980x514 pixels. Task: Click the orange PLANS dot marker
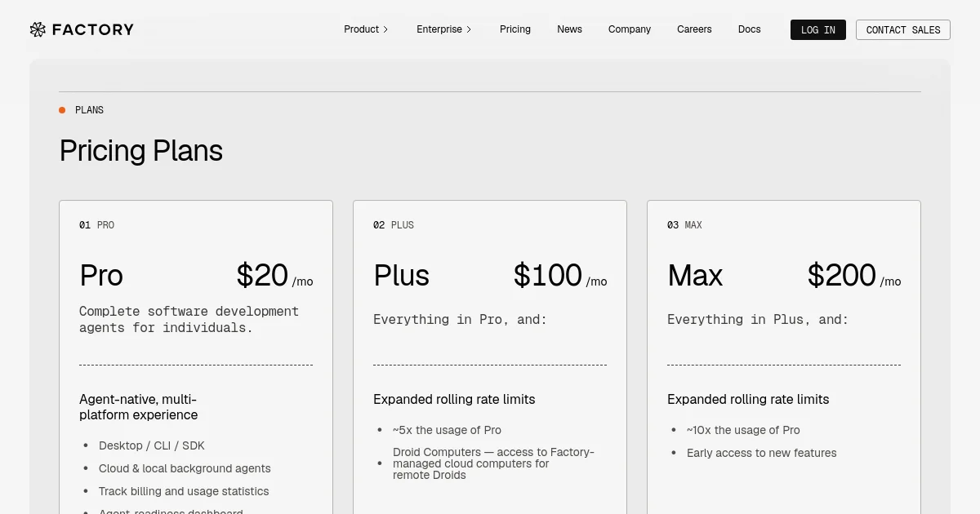tap(62, 110)
